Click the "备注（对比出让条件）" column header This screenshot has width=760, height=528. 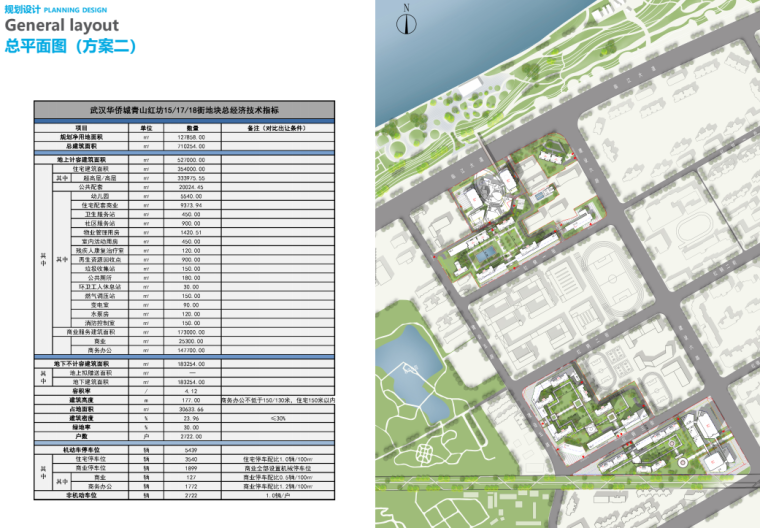point(269,128)
